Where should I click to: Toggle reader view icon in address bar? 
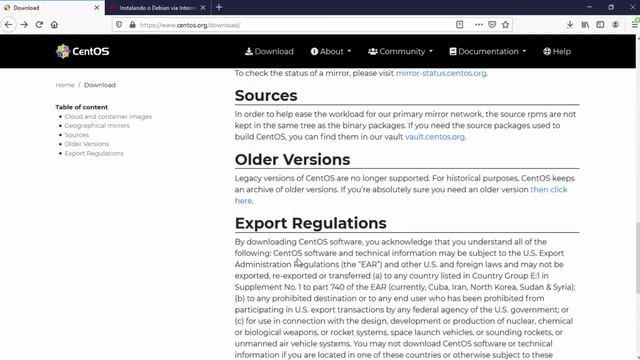pos(460,24)
